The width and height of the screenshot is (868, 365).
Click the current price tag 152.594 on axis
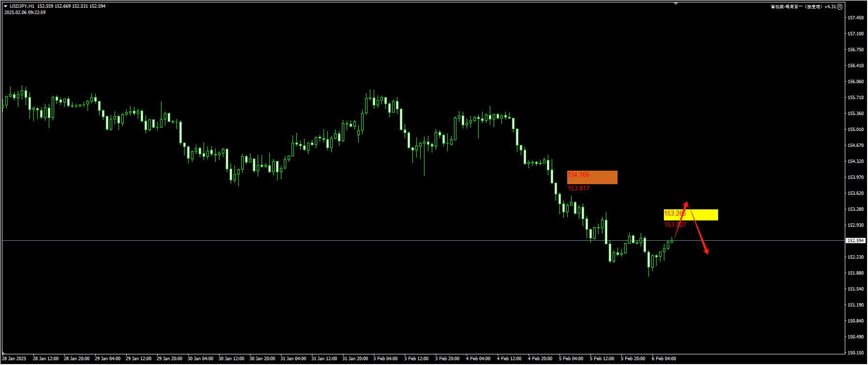(855, 241)
